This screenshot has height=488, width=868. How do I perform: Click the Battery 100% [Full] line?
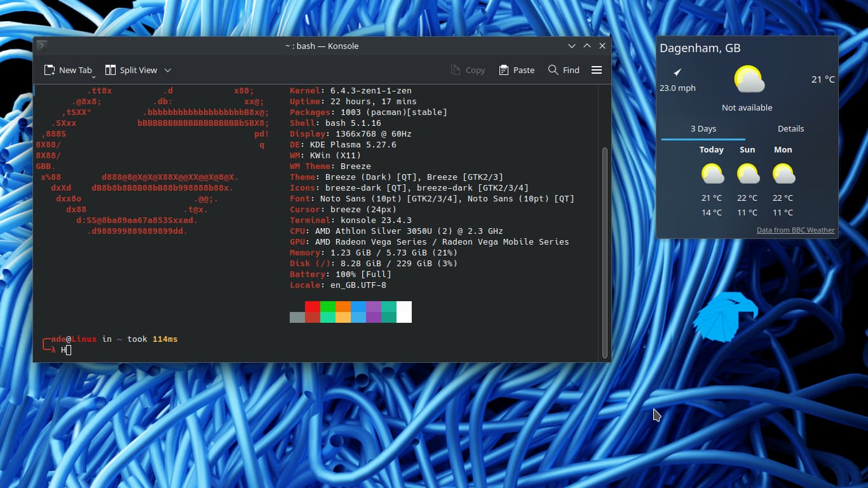pyautogui.click(x=341, y=274)
